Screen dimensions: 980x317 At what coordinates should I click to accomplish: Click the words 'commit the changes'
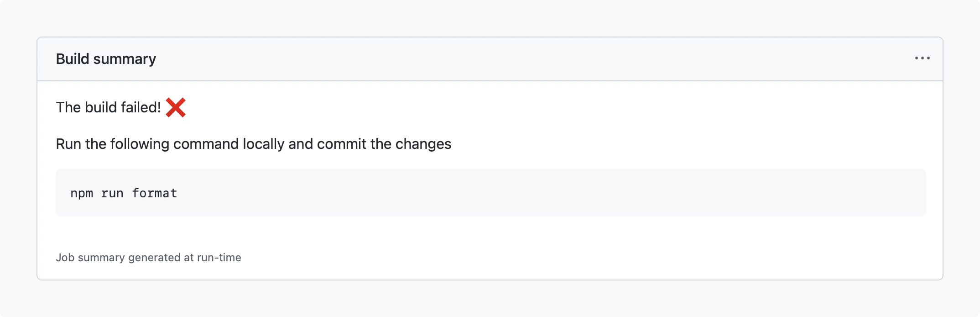coord(384,144)
